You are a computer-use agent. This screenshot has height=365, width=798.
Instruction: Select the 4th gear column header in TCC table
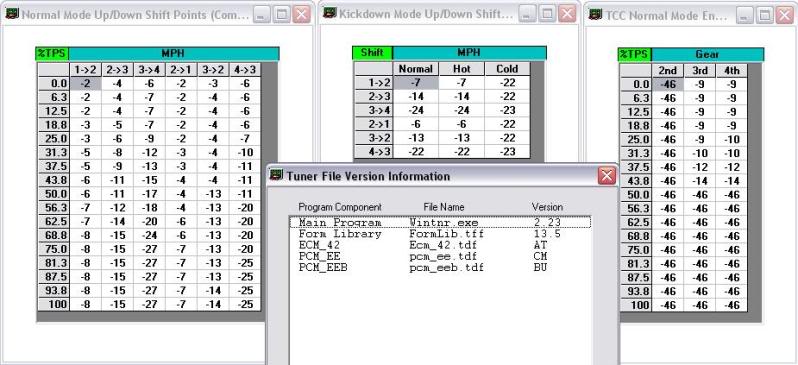[x=731, y=70]
